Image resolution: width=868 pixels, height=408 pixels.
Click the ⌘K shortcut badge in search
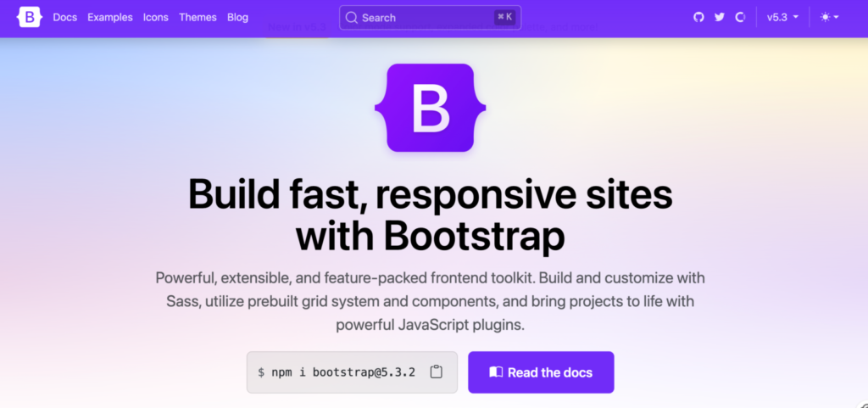pos(505,17)
